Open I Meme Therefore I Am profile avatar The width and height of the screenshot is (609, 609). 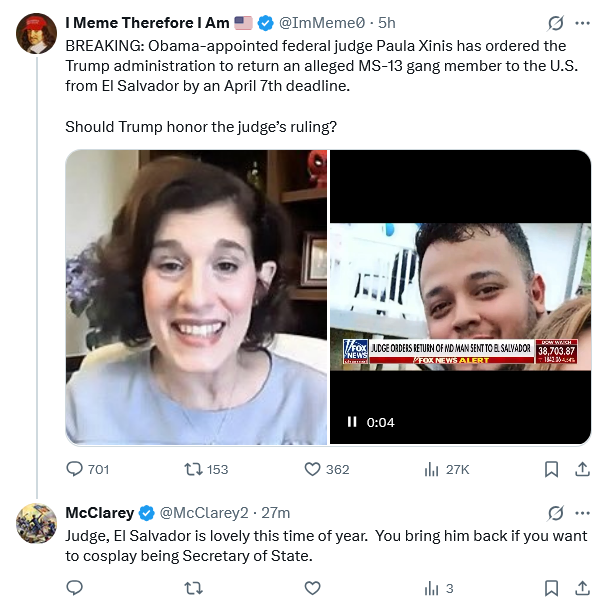[x=36, y=34]
